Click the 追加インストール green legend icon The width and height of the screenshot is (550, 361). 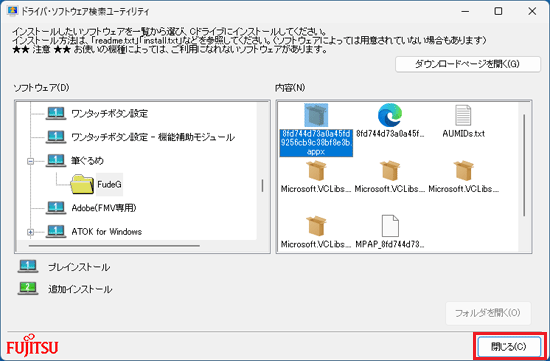coord(28,288)
